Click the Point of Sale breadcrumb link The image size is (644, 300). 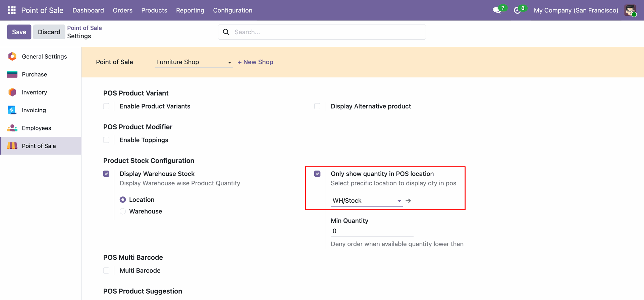(85, 28)
